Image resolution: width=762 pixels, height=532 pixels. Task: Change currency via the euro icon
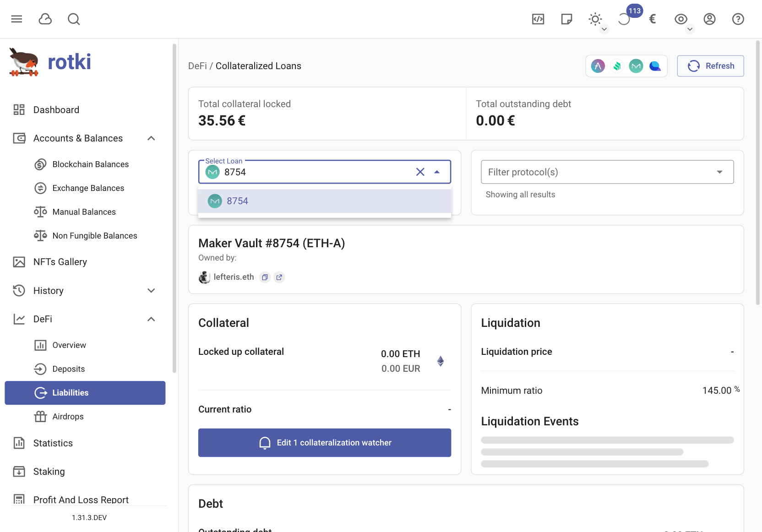[653, 19]
